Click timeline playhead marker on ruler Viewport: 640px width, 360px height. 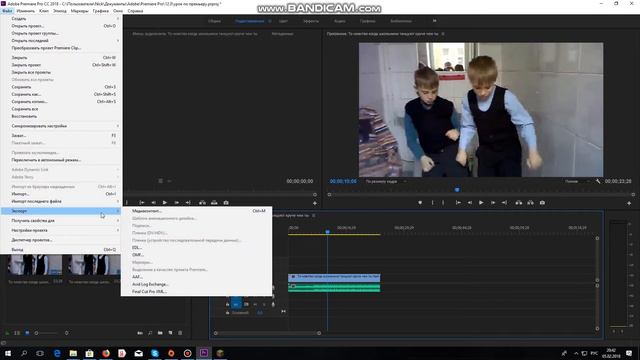click(327, 231)
